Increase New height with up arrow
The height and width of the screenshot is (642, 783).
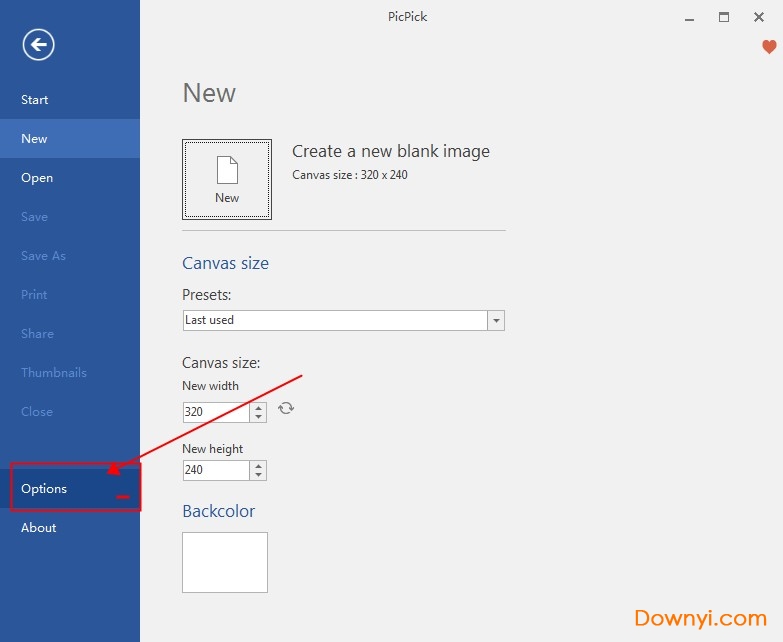(259, 465)
